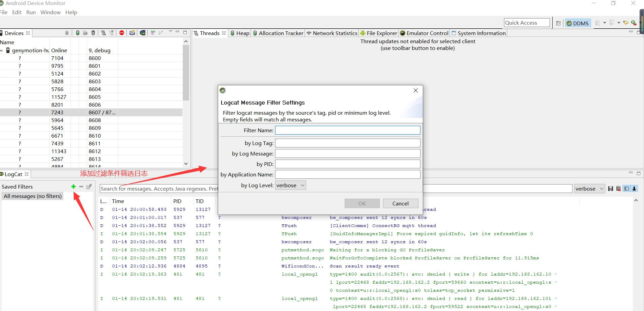Click the logcat message search field

159,189
